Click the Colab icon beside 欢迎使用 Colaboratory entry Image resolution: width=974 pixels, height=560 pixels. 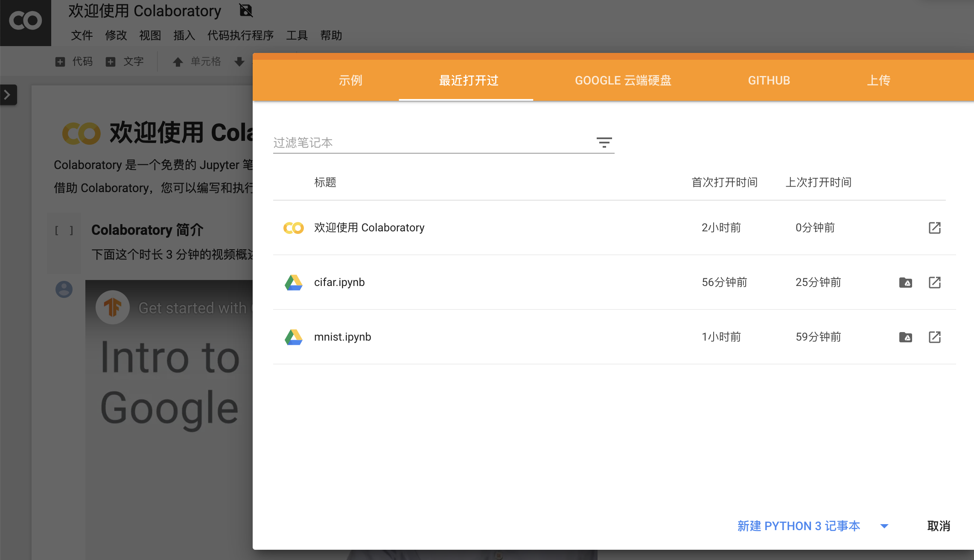click(x=293, y=227)
